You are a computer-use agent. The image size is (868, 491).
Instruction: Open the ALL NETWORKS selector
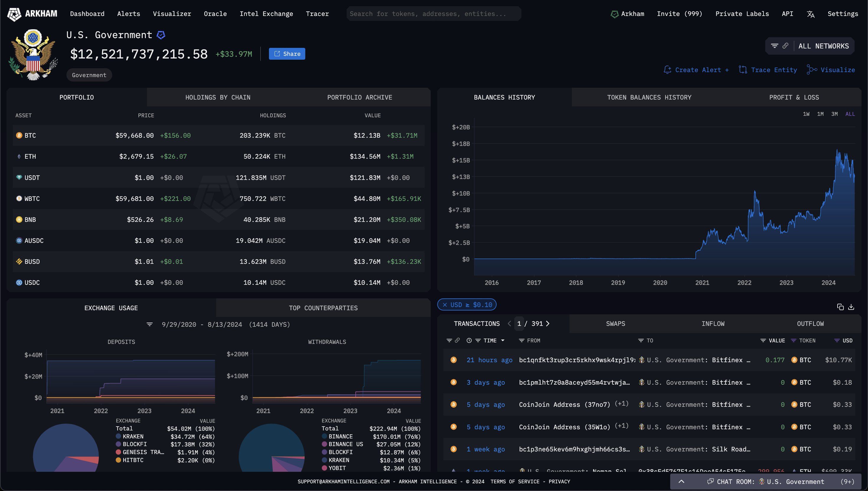[823, 46]
